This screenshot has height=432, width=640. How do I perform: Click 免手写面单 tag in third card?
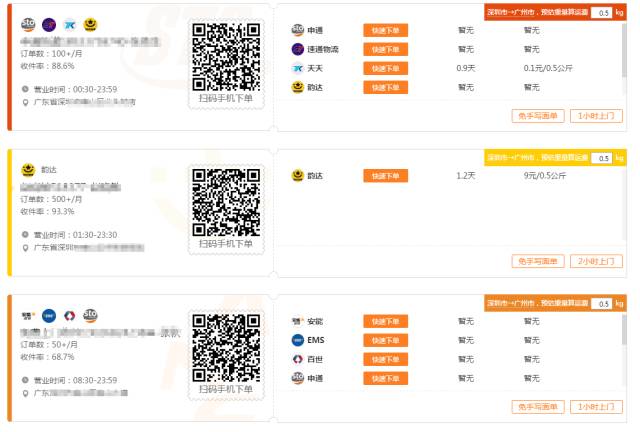(538, 407)
